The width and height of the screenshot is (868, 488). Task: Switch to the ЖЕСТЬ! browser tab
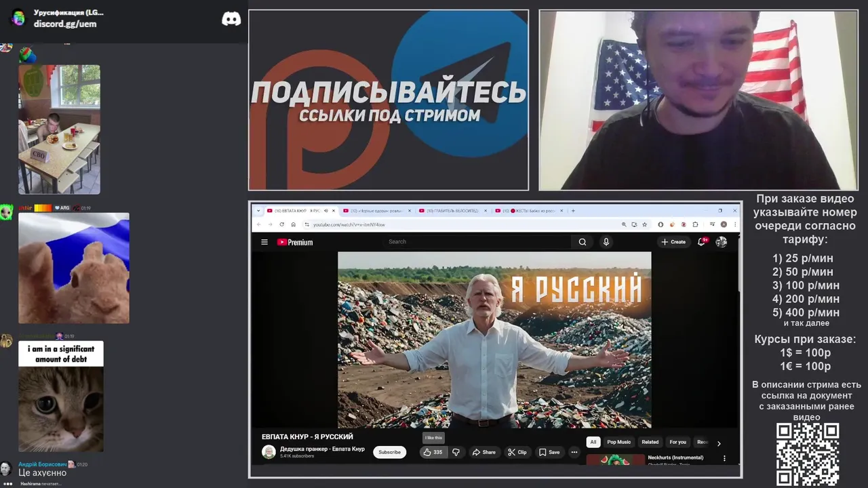coord(529,211)
